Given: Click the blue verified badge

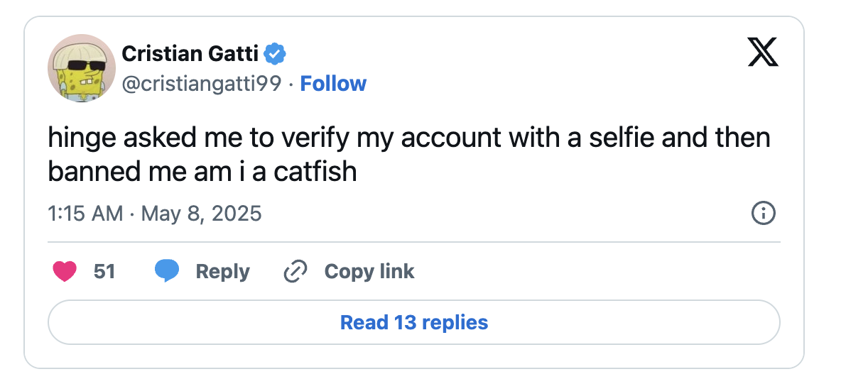Looking at the screenshot, I should [x=275, y=53].
